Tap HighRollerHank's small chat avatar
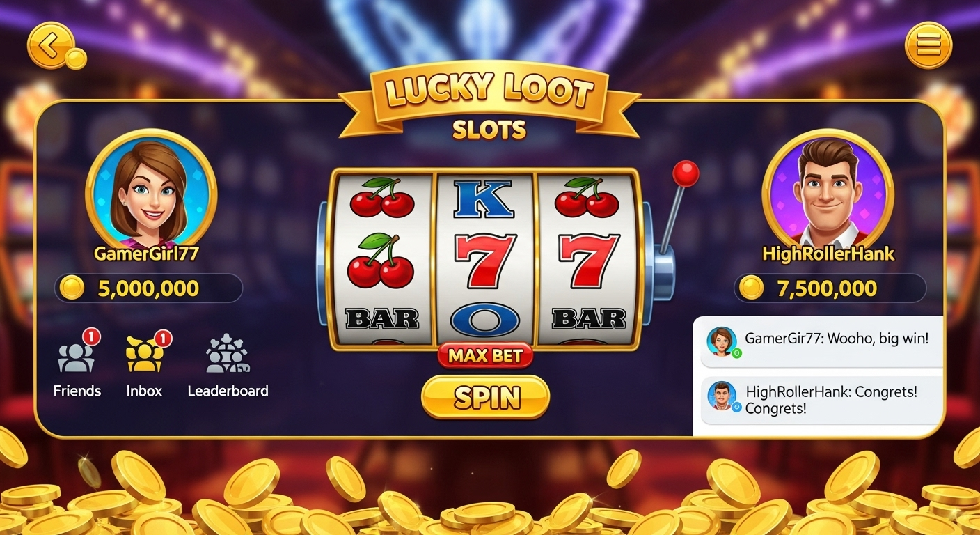 point(722,395)
